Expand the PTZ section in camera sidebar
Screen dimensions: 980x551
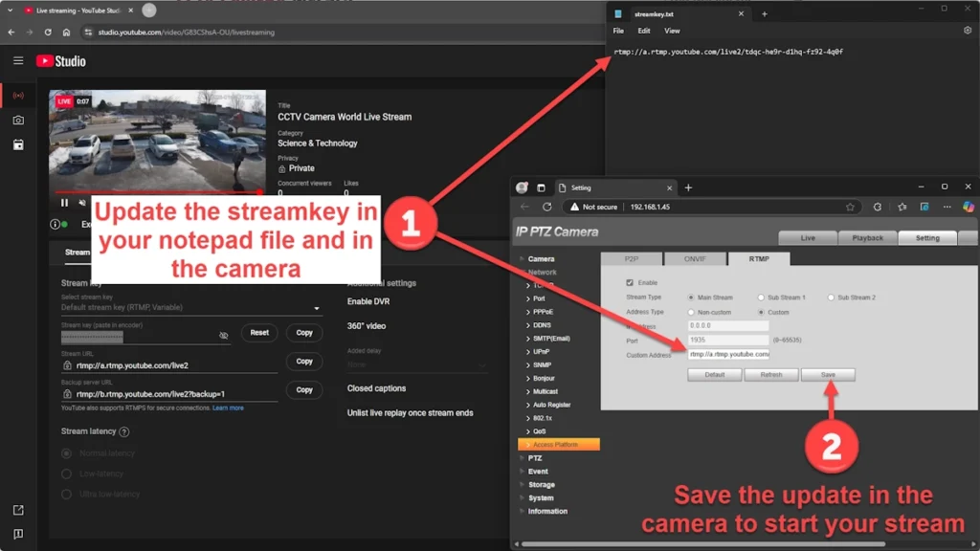pyautogui.click(x=535, y=458)
